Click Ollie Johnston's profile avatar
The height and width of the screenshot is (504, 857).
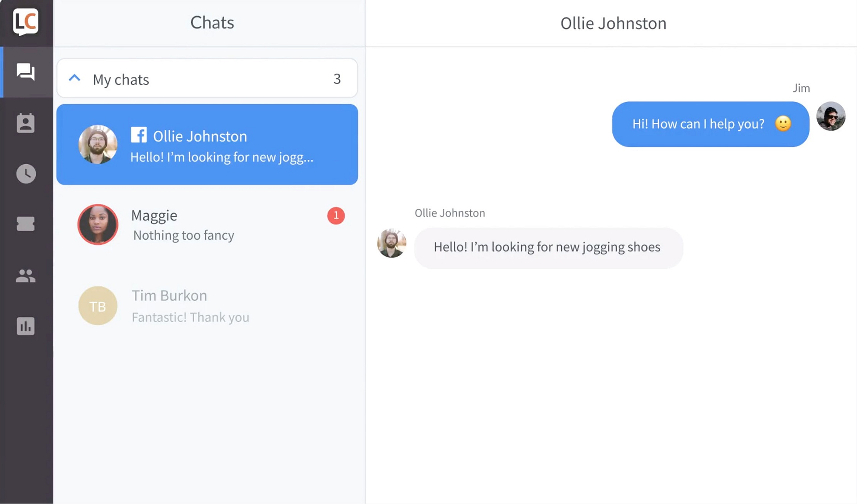98,145
